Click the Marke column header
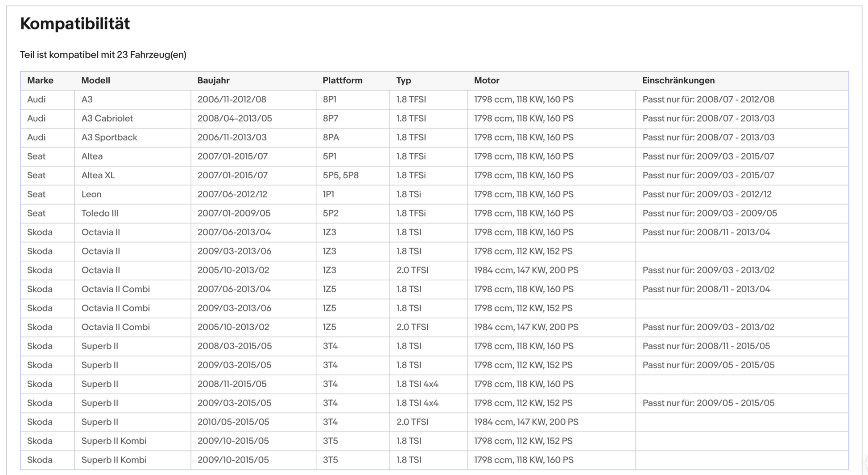Image resolution: width=868 pixels, height=475 pixels. (x=40, y=81)
